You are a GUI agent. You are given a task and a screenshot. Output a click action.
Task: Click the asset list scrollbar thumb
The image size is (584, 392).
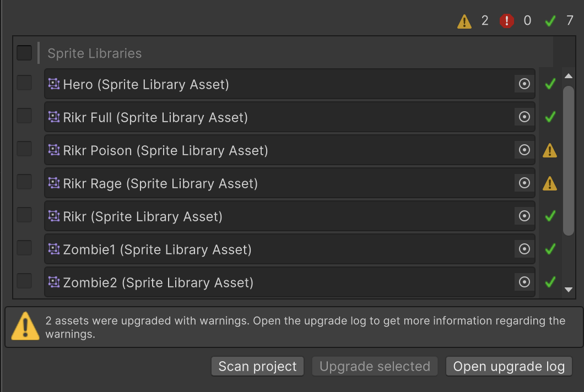[x=569, y=160]
